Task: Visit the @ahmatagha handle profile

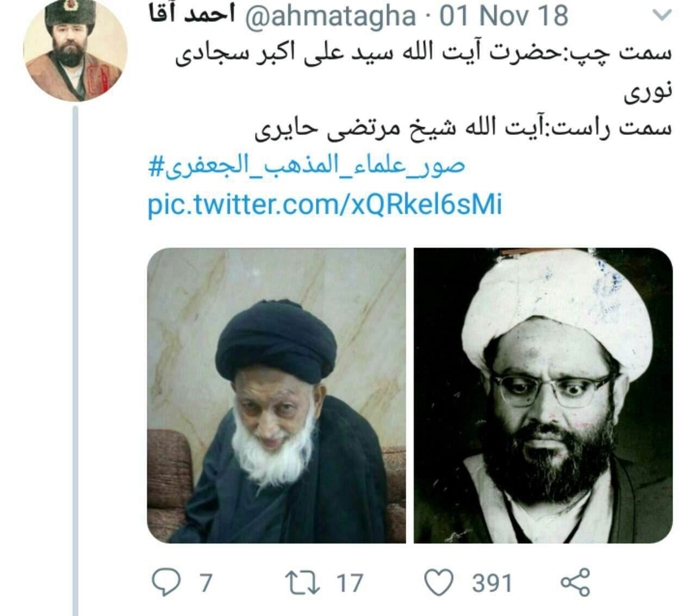Action: point(332,16)
